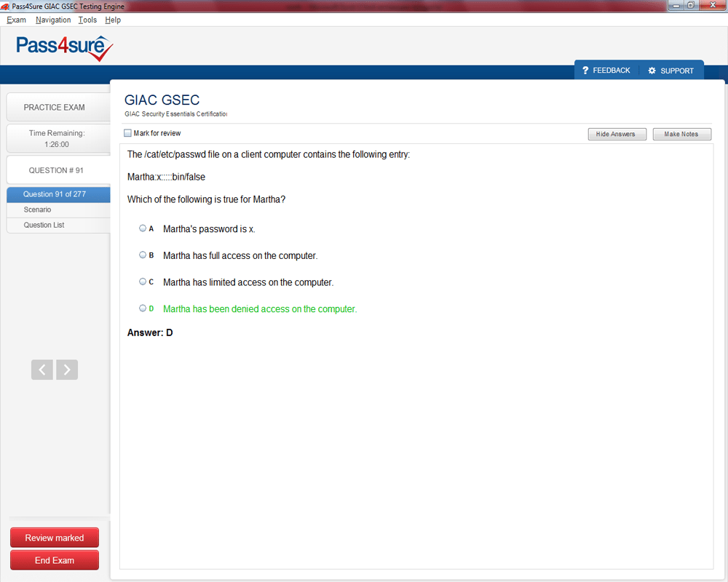
Task: Click the End Exam button
Action: 55,560
